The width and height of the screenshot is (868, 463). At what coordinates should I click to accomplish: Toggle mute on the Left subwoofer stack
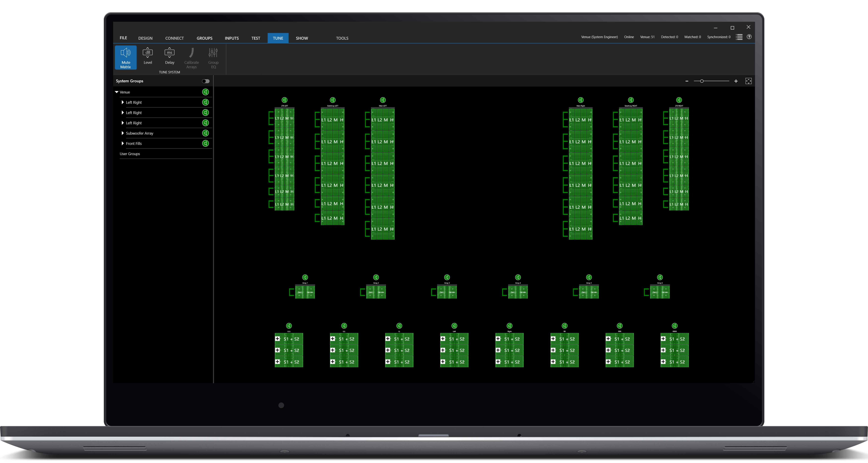pos(454,326)
